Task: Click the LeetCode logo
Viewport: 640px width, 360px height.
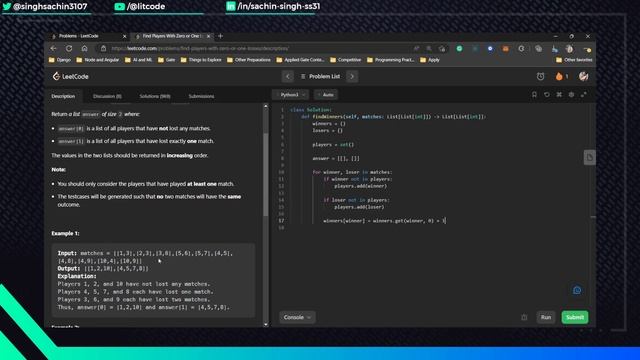Action: pyautogui.click(x=70, y=76)
